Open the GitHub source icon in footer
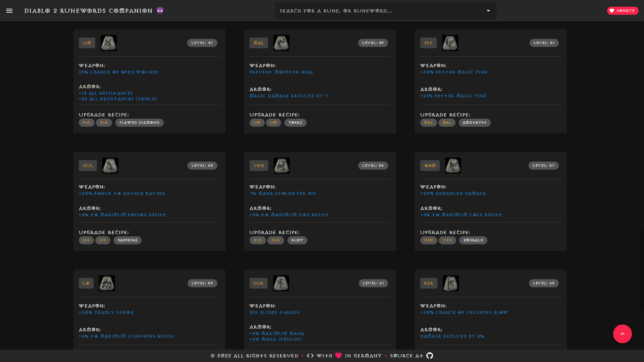The width and height of the screenshot is (644, 362). (x=430, y=356)
